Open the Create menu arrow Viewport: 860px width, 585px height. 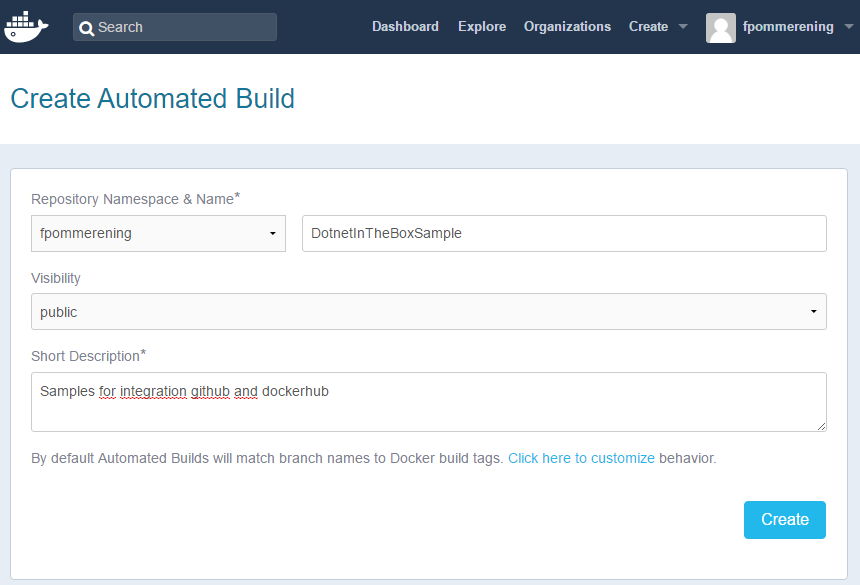point(683,26)
